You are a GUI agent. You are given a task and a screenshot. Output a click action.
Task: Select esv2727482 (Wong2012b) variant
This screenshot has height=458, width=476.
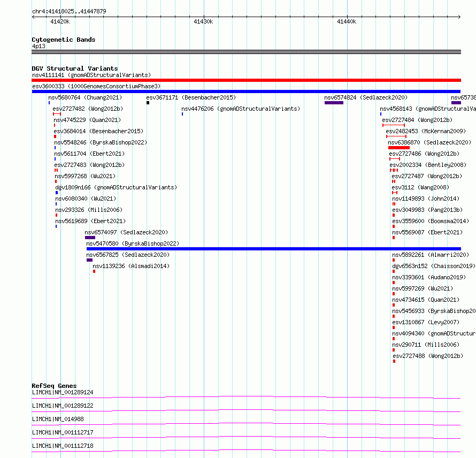(x=88, y=109)
